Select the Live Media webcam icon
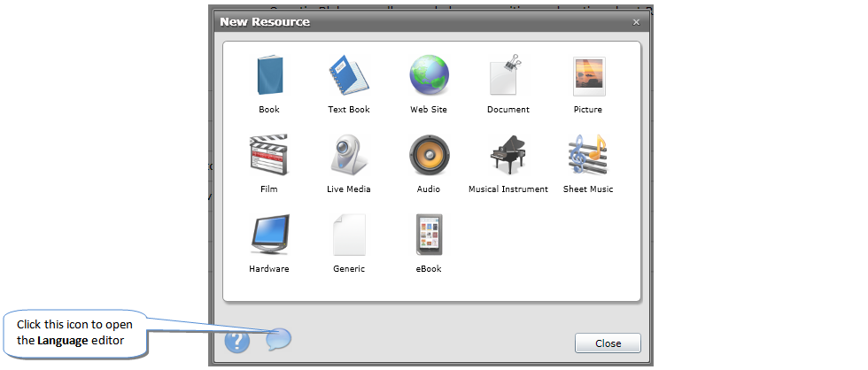This screenshot has width=868, height=370. click(x=348, y=155)
